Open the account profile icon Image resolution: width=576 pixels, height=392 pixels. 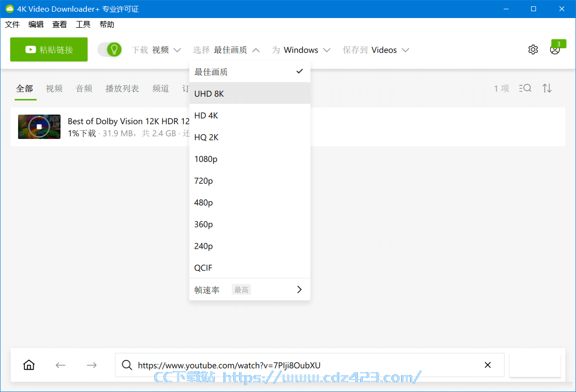[555, 50]
